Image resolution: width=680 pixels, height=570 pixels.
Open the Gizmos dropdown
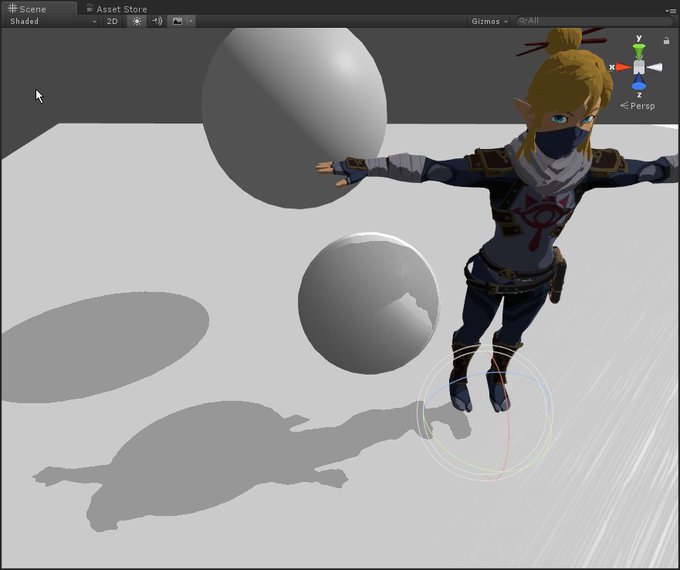click(x=489, y=21)
